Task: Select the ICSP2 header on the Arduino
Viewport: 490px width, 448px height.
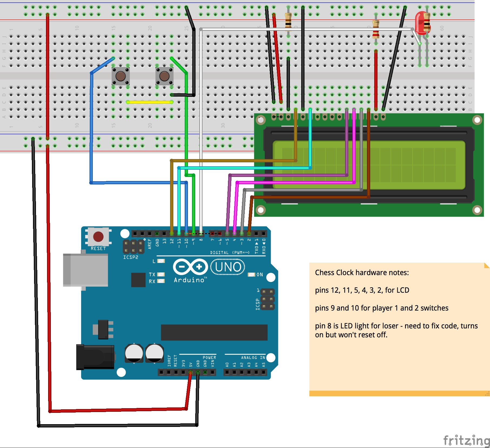Action: (133, 246)
